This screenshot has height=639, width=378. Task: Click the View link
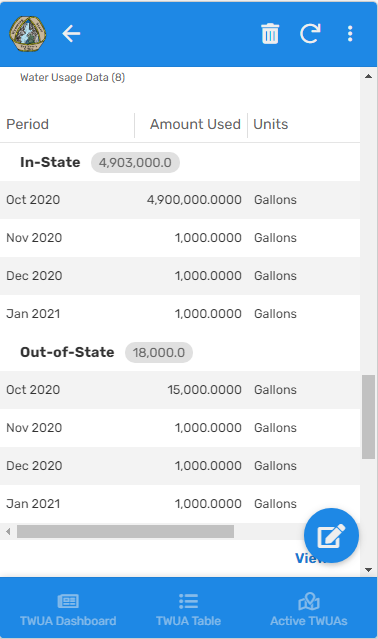[x=310, y=558]
